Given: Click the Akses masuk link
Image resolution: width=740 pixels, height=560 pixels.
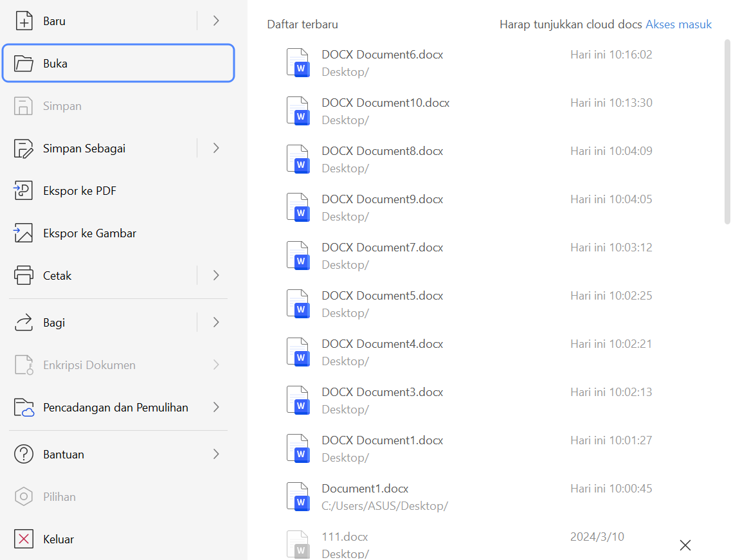Looking at the screenshot, I should [678, 24].
